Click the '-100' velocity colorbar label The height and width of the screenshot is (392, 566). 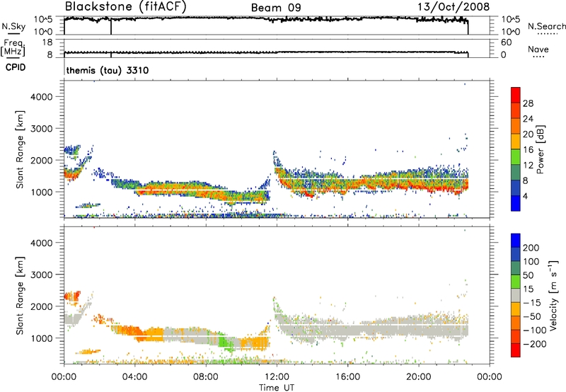[534, 330]
